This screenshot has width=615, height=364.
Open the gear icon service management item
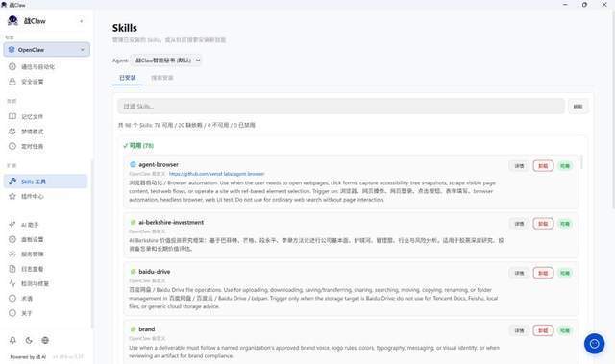coord(45,254)
